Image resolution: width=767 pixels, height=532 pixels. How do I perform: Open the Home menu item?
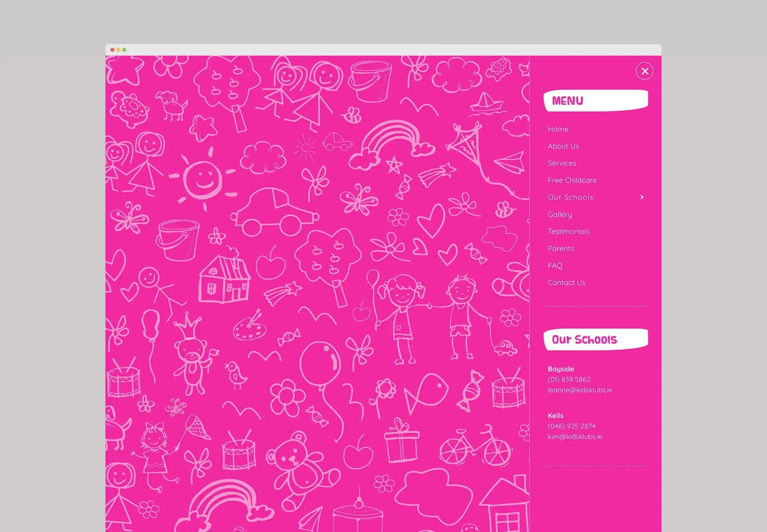pyautogui.click(x=558, y=129)
